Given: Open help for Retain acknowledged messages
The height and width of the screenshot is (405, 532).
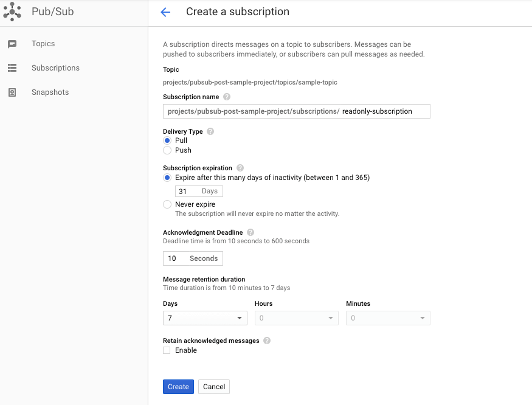Looking at the screenshot, I should tap(267, 341).
